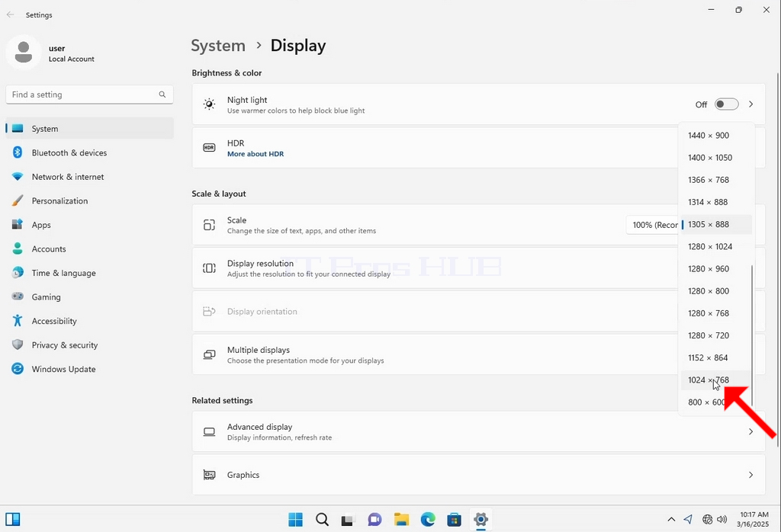The image size is (781, 532).
Task: Go back with the back arrow
Action: 11,15
